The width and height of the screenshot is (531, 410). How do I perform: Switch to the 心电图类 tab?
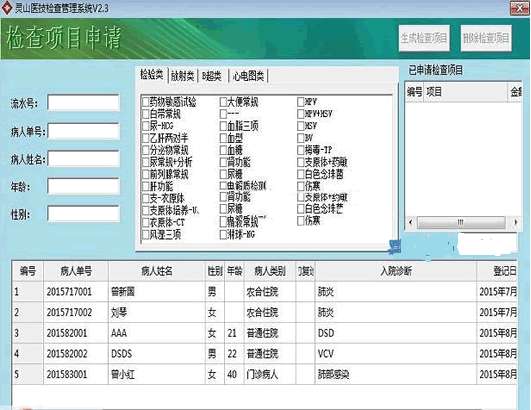[248, 76]
